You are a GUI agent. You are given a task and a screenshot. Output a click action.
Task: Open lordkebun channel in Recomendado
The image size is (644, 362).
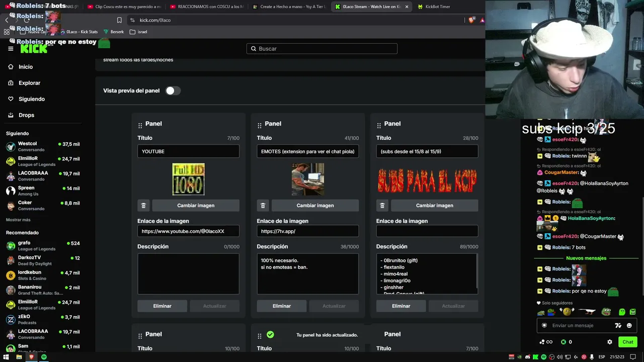[x=43, y=275]
